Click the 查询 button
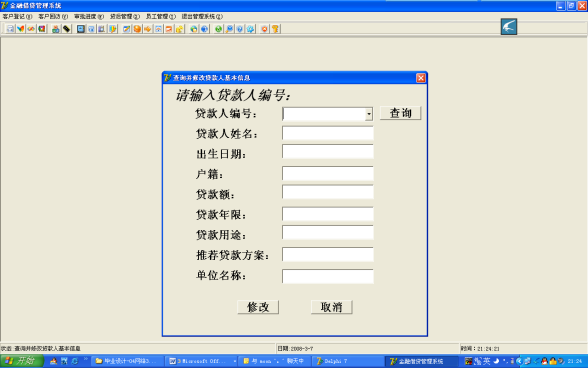The height and width of the screenshot is (368, 588). [x=400, y=113]
